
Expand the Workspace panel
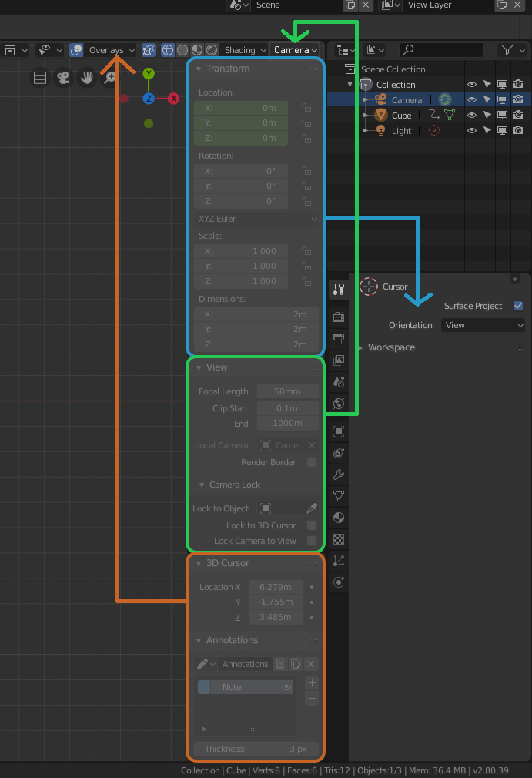(390, 347)
